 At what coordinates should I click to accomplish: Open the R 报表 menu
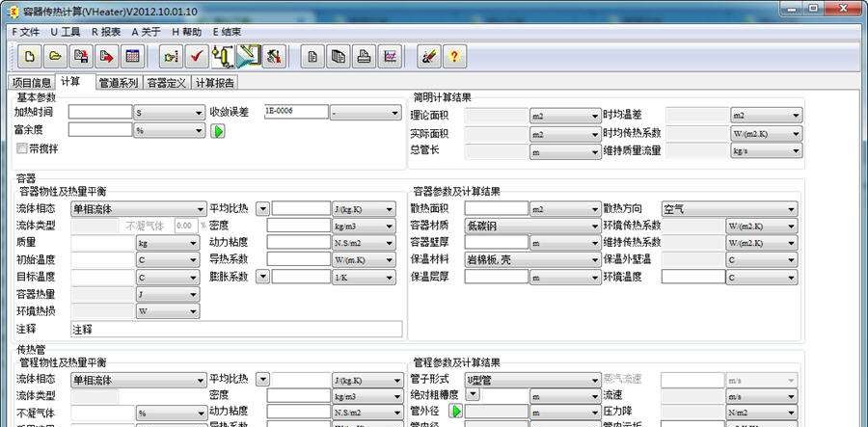click(x=106, y=32)
